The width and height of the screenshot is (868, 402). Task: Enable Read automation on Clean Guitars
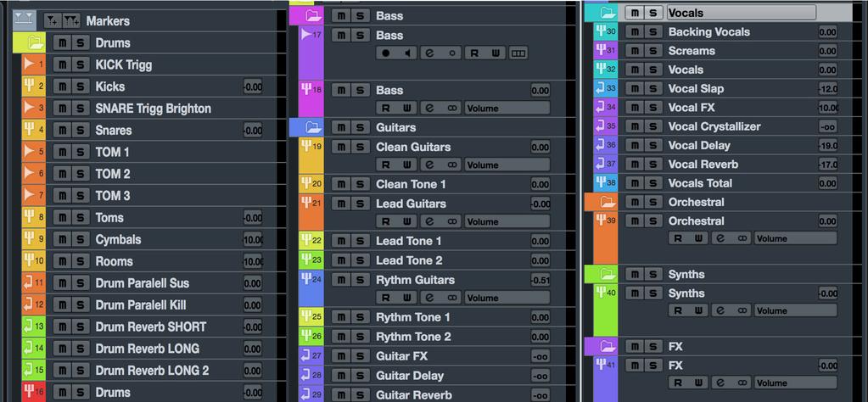pos(386,165)
